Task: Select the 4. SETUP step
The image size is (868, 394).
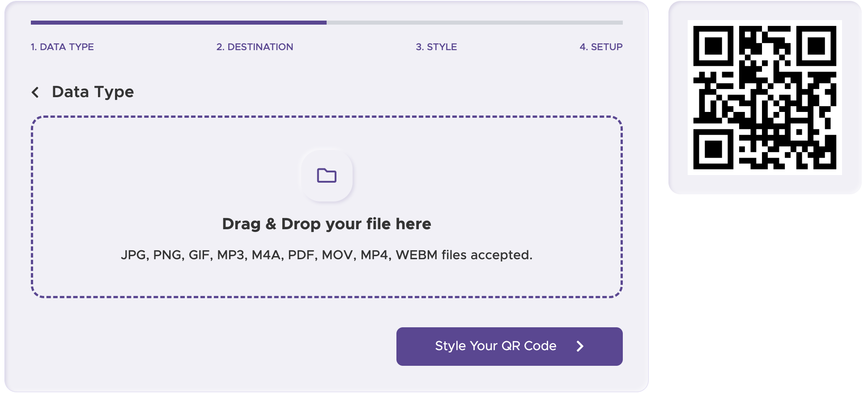Action: 601,47
